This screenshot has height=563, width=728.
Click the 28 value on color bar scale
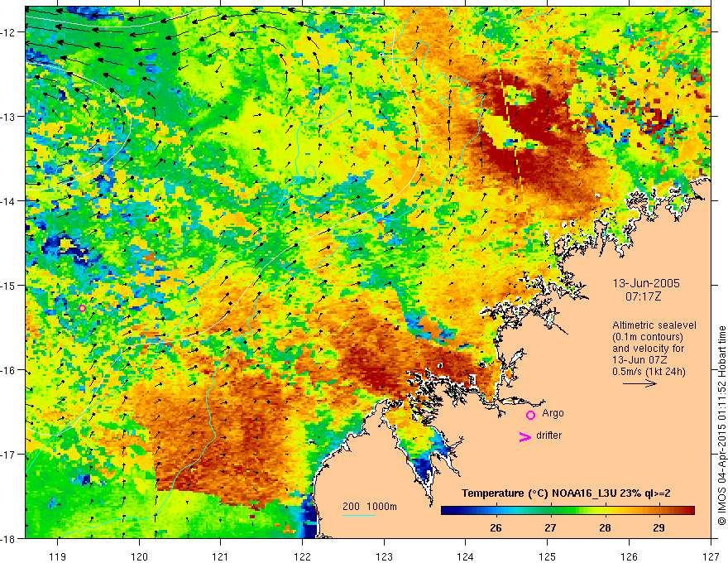[605, 527]
